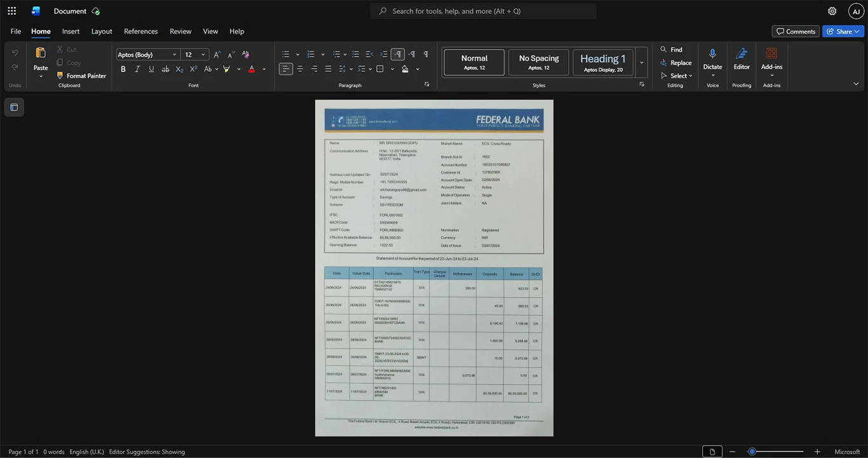Viewport: 868px width, 458px height.
Task: Decrease paragraph indent
Action: click(x=370, y=55)
